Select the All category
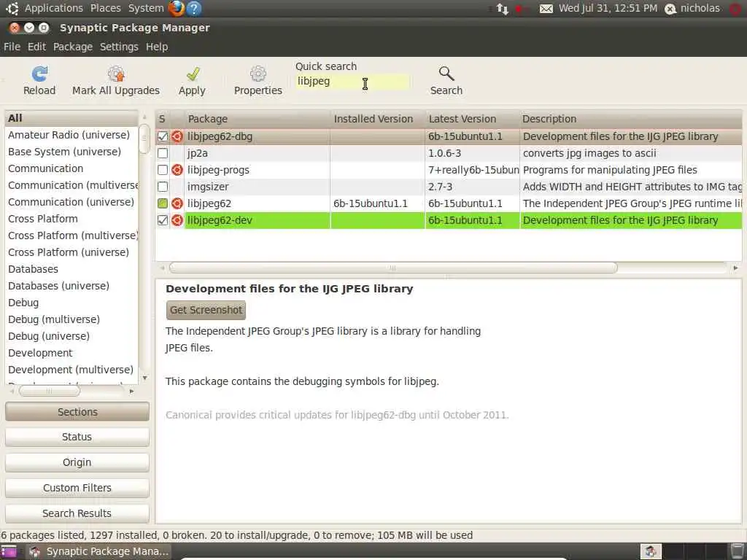747x560 pixels. [x=71, y=118]
